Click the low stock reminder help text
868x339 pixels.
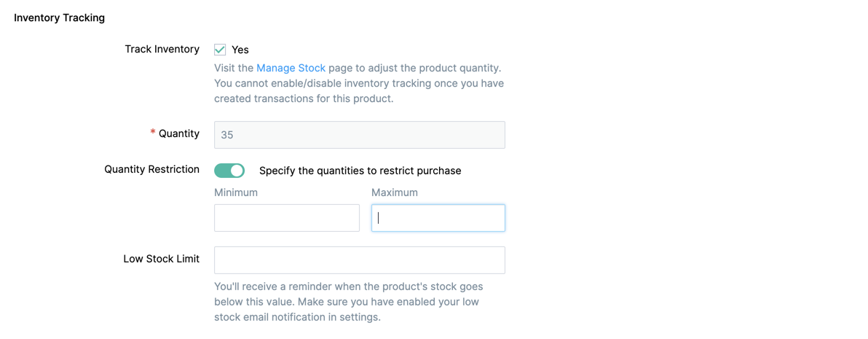pos(348,302)
